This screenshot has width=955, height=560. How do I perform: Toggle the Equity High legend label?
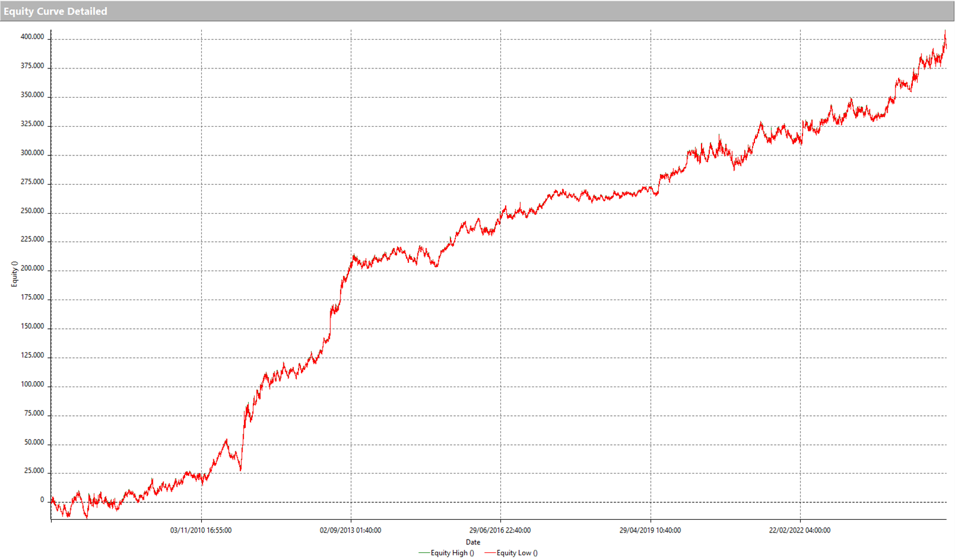pyautogui.click(x=452, y=553)
